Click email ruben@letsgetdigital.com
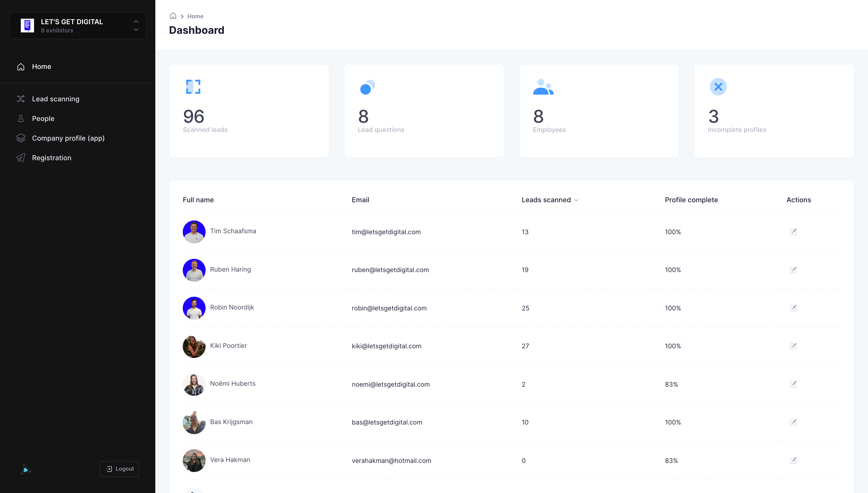This screenshot has height=493, width=868. 390,270
